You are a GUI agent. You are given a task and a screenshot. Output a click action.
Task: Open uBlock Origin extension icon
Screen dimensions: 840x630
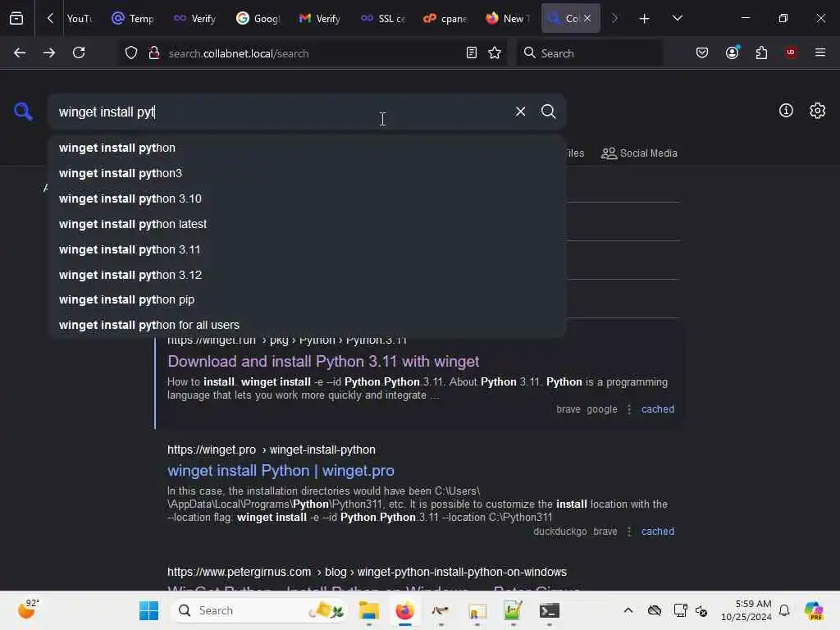[790, 52]
